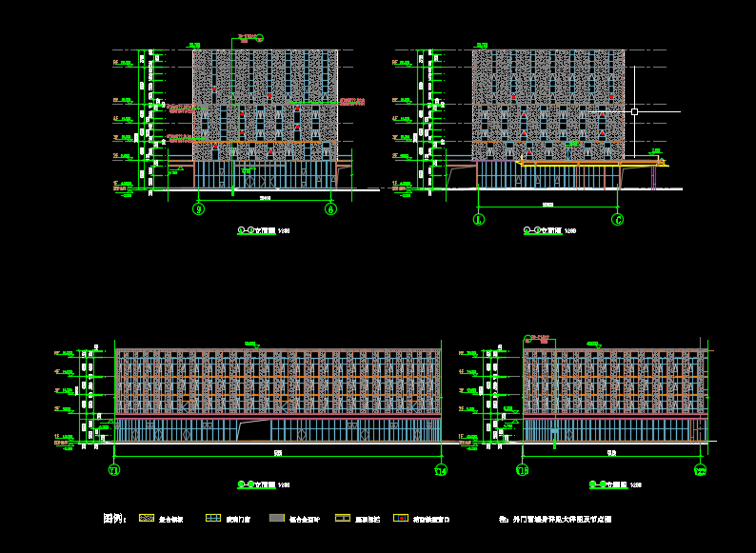The width and height of the screenshot is (756, 553).
Task: Pick the axis bubble opposite Y16 on that elevation
Action: [700, 470]
